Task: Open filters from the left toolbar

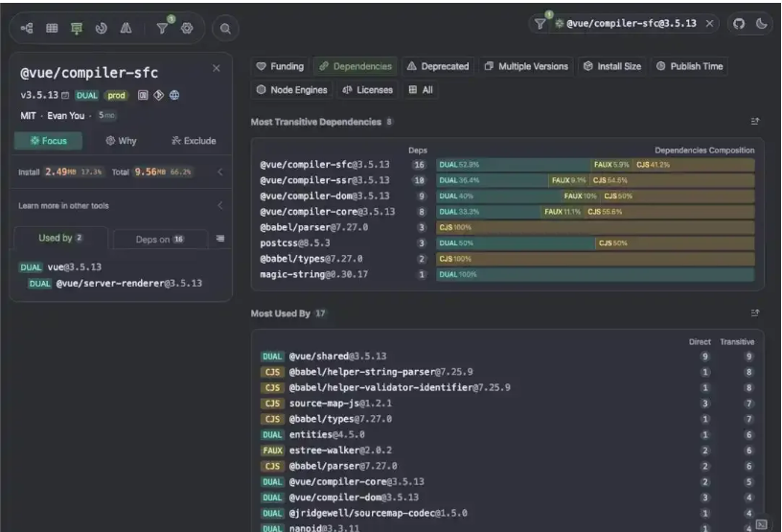Action: click(162, 28)
